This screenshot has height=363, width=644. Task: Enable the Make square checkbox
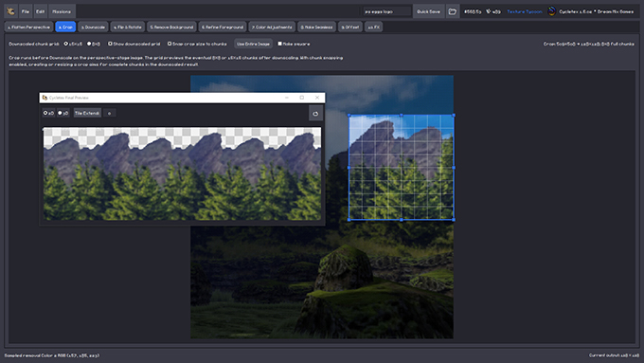(x=279, y=44)
